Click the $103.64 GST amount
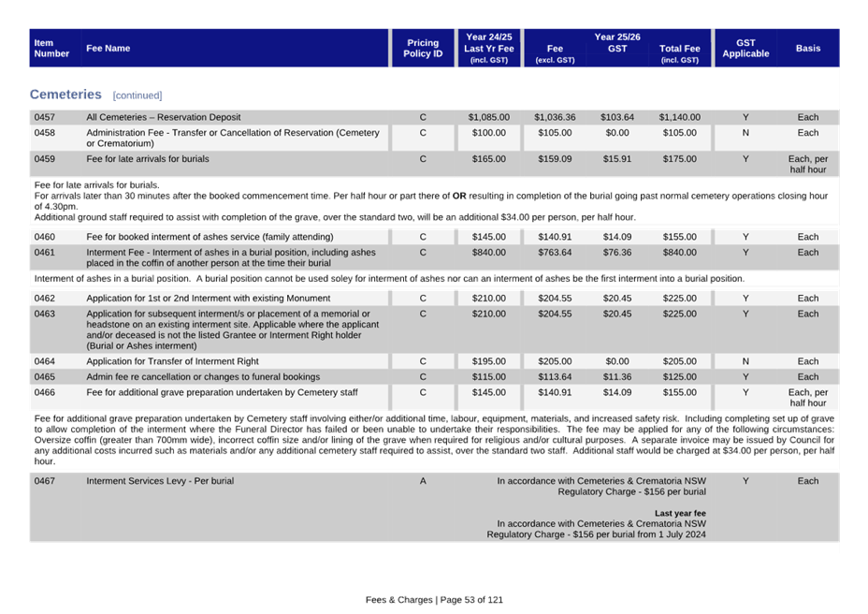 (617, 118)
